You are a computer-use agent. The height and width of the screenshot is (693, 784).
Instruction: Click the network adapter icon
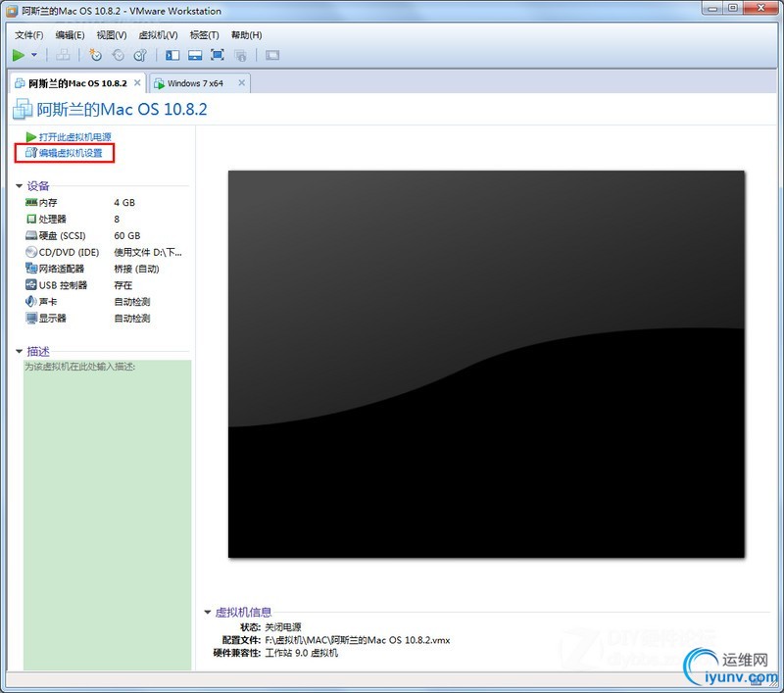[x=31, y=268]
